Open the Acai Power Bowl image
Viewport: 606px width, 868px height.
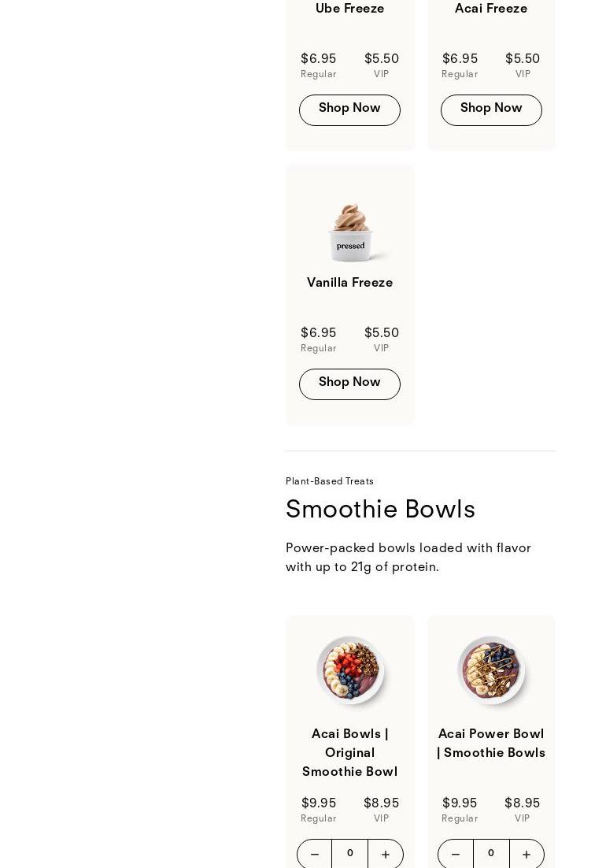[491, 670]
